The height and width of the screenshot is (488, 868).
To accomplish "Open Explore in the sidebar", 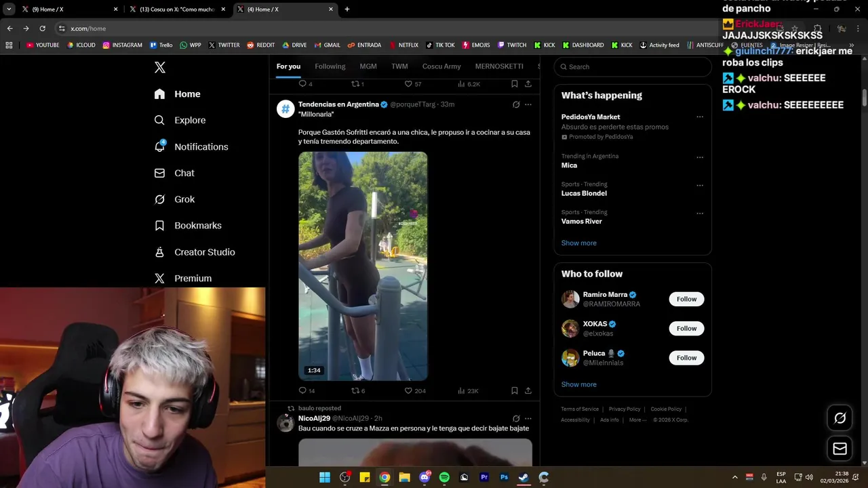I will coord(180,120).
